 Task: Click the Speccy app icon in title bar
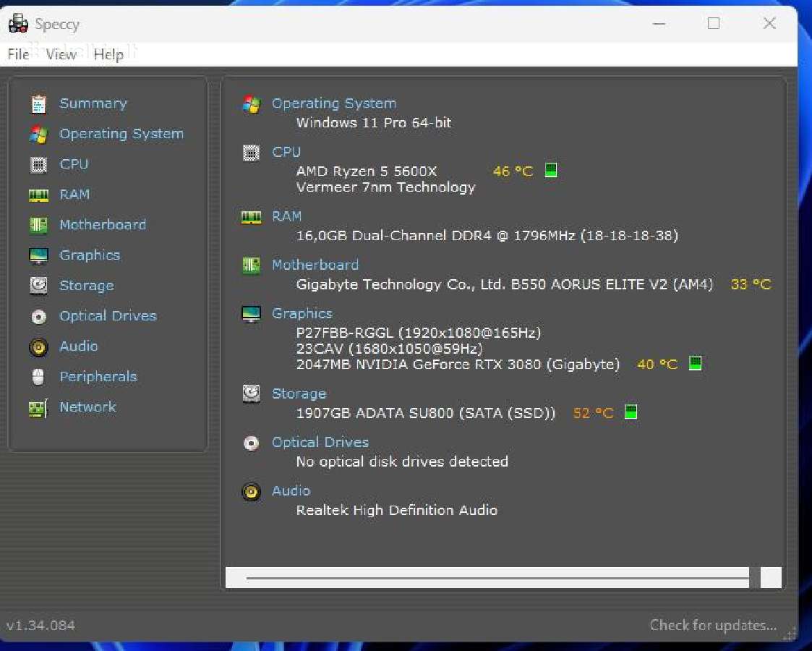pyautogui.click(x=18, y=23)
